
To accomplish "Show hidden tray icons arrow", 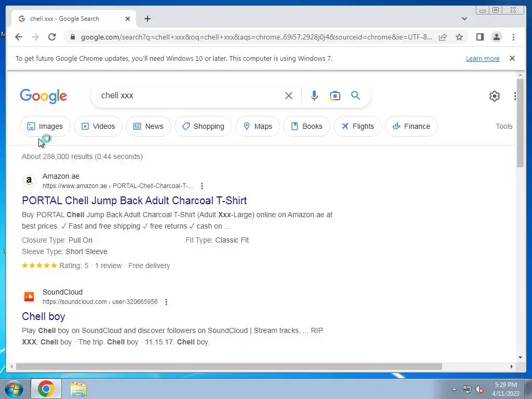I will [454, 389].
